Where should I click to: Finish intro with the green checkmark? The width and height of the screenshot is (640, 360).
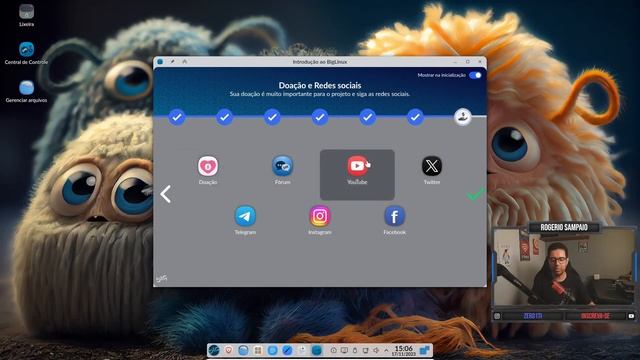tap(476, 194)
